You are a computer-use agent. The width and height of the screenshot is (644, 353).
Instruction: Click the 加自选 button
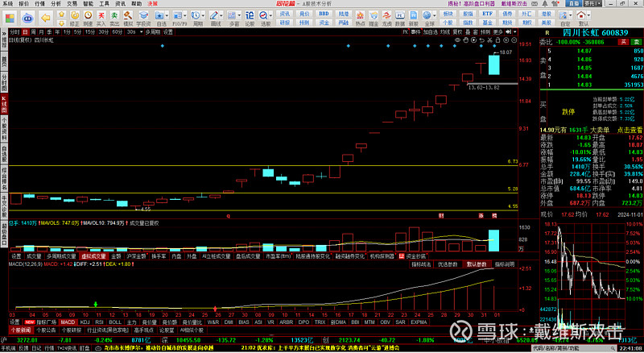pyautogui.click(x=431, y=31)
